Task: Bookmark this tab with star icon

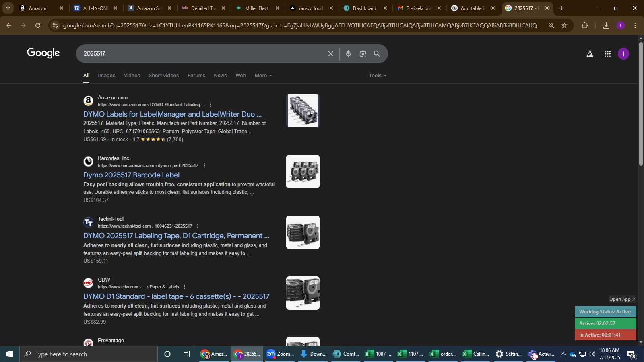Action: (564, 25)
